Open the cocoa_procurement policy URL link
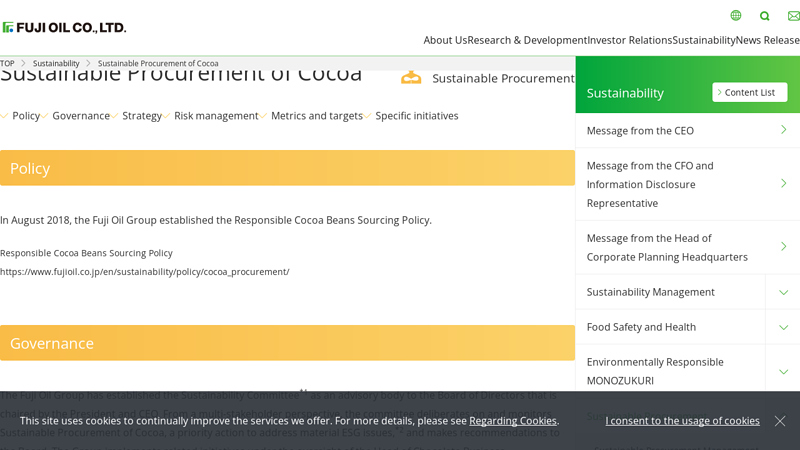 click(144, 272)
